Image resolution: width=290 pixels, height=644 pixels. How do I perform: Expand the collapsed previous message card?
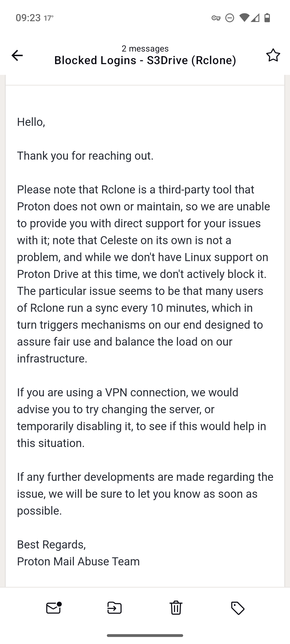145,80
